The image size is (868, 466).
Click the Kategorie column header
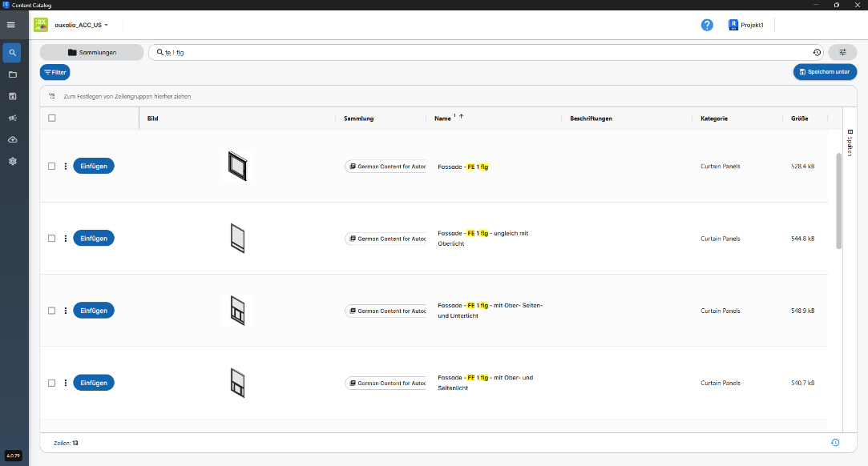(713, 119)
